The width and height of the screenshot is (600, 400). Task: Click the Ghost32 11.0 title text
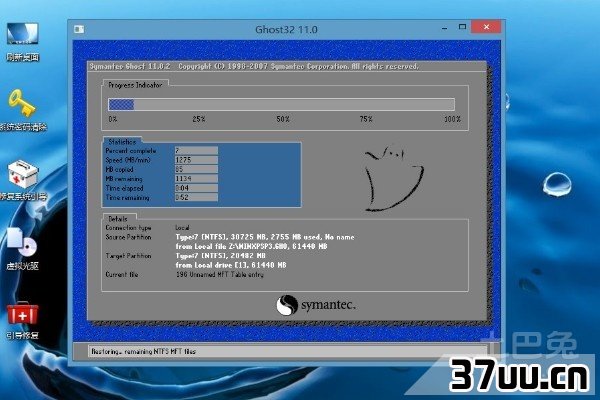coord(286,29)
